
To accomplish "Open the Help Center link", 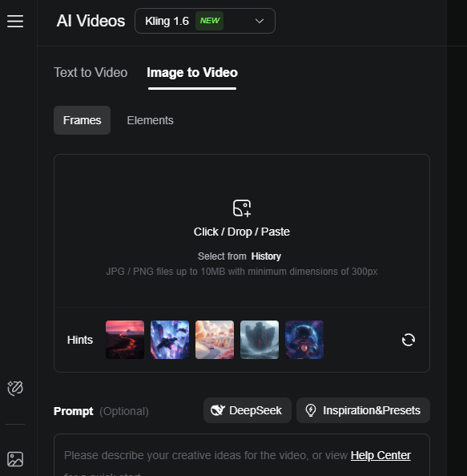I will click(x=380, y=455).
